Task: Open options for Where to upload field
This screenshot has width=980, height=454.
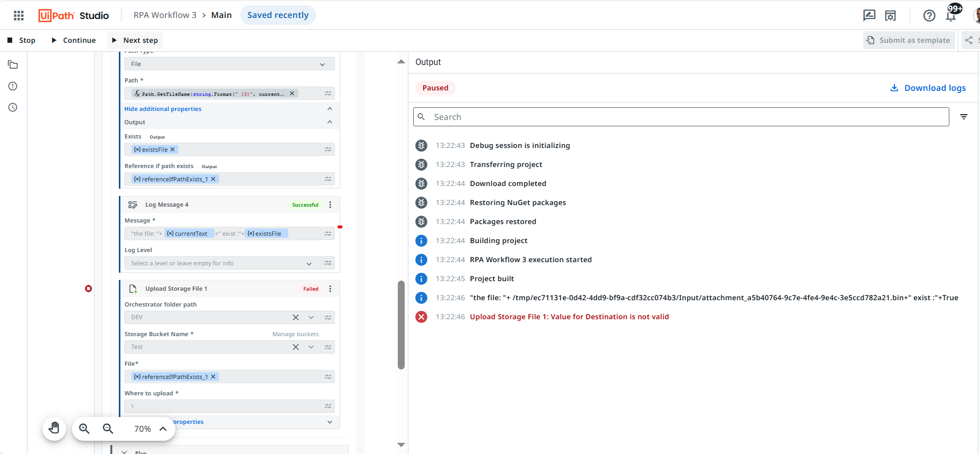Action: 328,406
